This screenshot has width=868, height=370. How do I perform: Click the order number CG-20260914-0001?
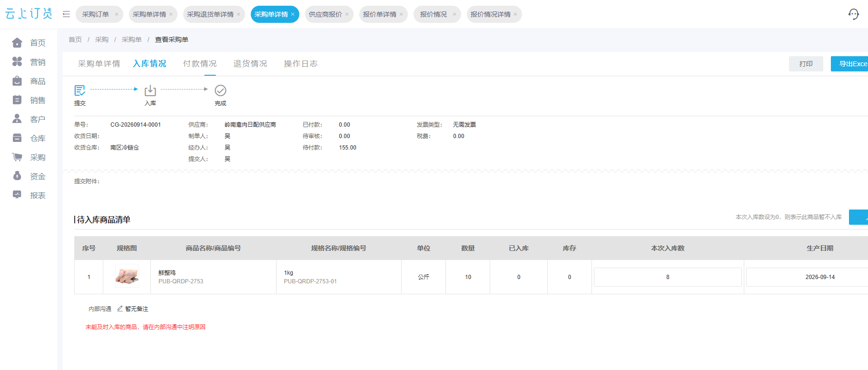[136, 125]
